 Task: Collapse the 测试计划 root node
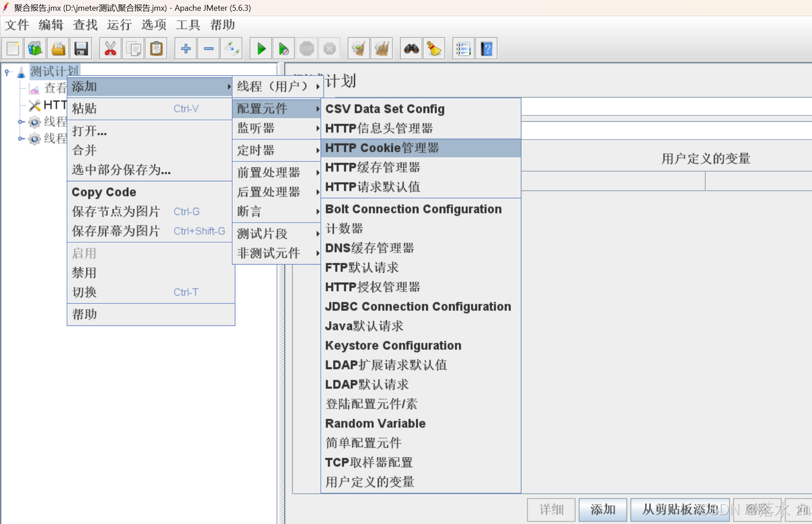point(7,72)
